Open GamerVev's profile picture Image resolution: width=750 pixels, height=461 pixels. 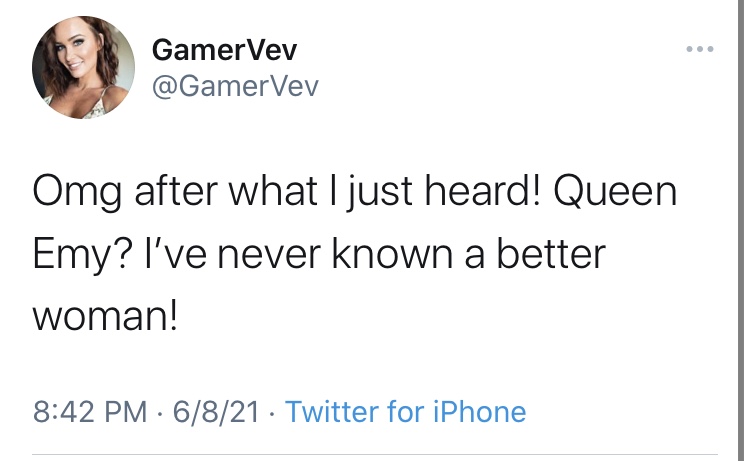(x=83, y=67)
